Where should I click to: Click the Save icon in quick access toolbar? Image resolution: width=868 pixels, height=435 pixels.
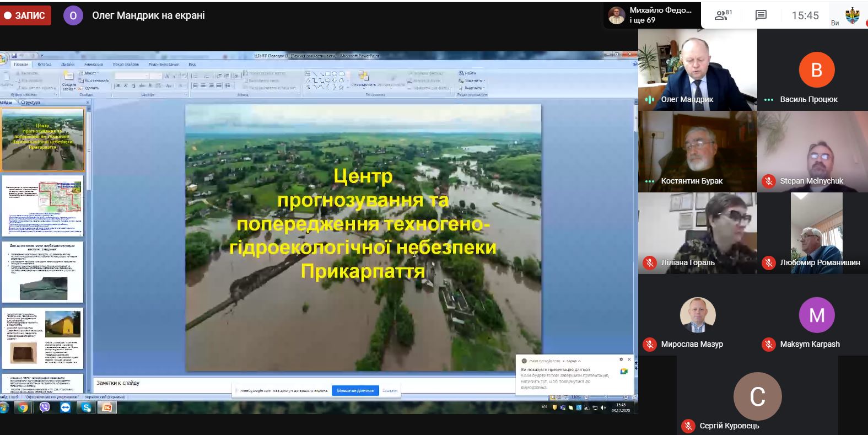(x=14, y=56)
